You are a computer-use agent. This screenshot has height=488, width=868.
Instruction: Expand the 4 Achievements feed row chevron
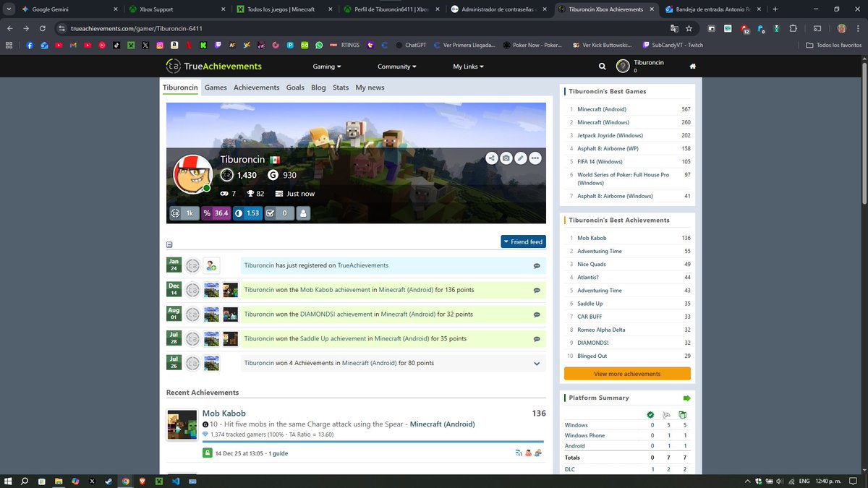coord(537,364)
